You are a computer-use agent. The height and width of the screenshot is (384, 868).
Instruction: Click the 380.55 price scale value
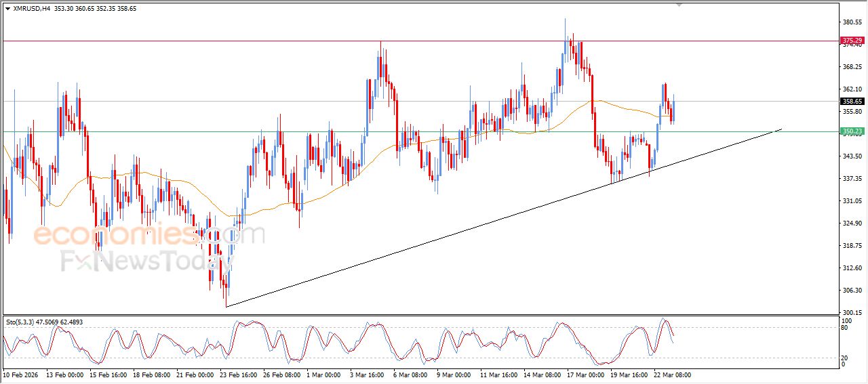point(852,22)
